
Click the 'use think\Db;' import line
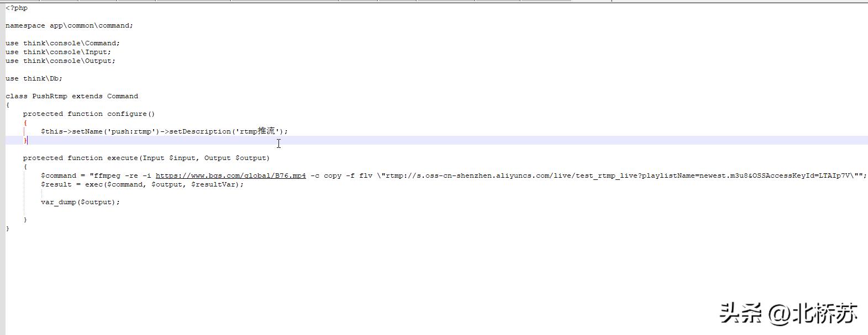click(x=34, y=78)
